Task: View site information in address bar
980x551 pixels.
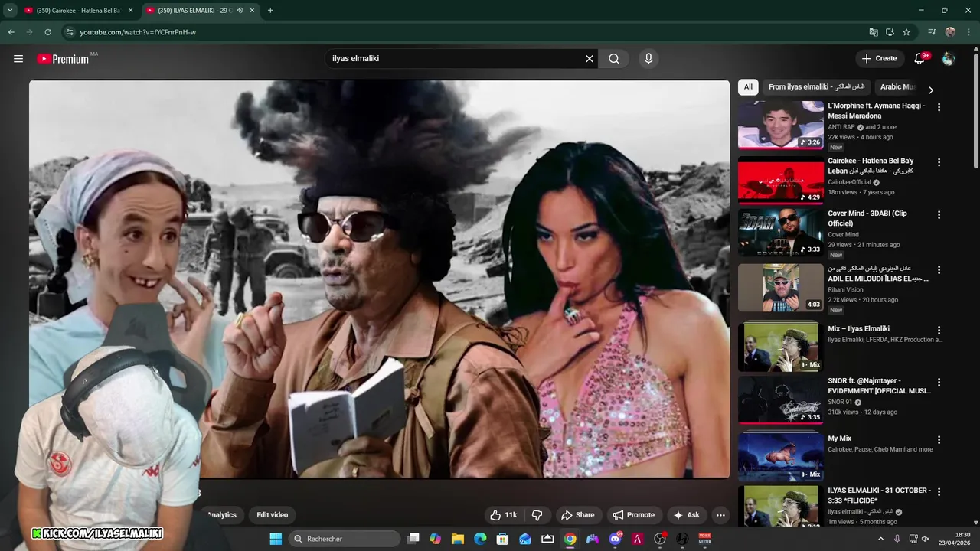Action: (x=69, y=32)
